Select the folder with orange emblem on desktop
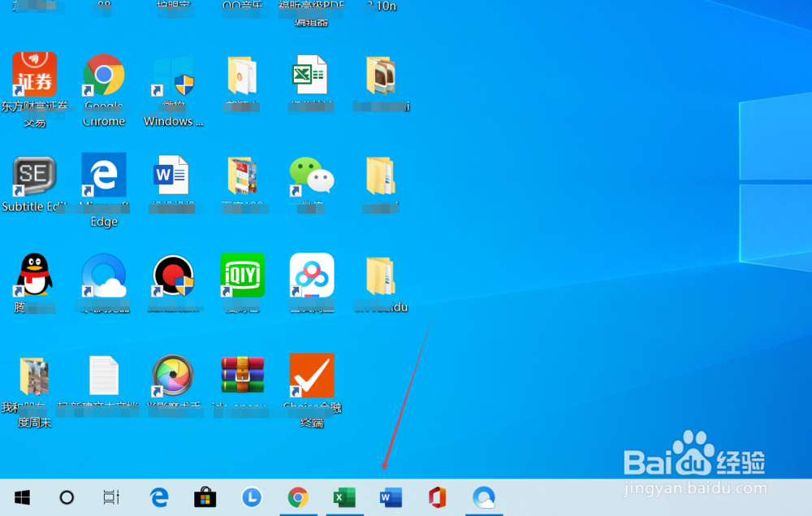Image resolution: width=812 pixels, height=516 pixels. pos(242,76)
